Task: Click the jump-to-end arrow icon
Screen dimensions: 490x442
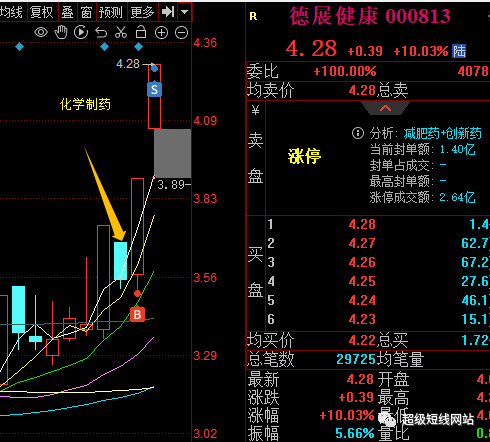Action: point(168,12)
